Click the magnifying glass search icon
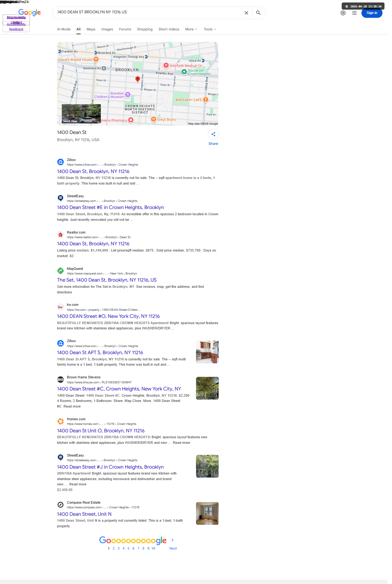The width and height of the screenshot is (392, 584). click(258, 13)
